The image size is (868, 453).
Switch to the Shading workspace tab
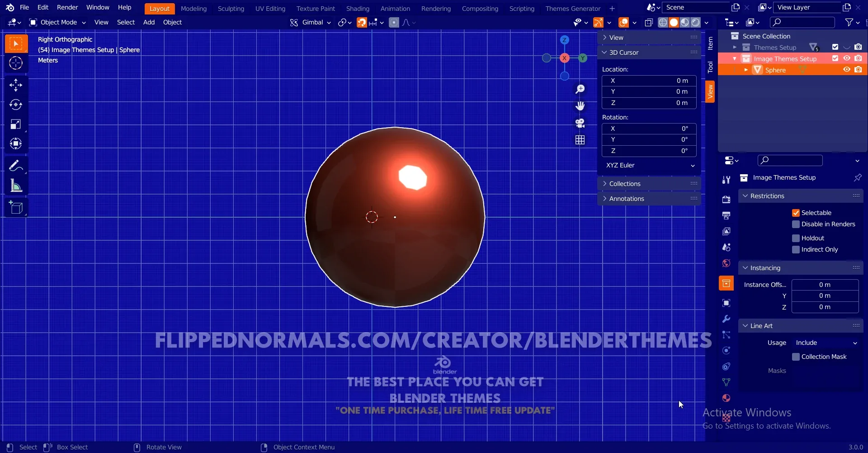[358, 9]
